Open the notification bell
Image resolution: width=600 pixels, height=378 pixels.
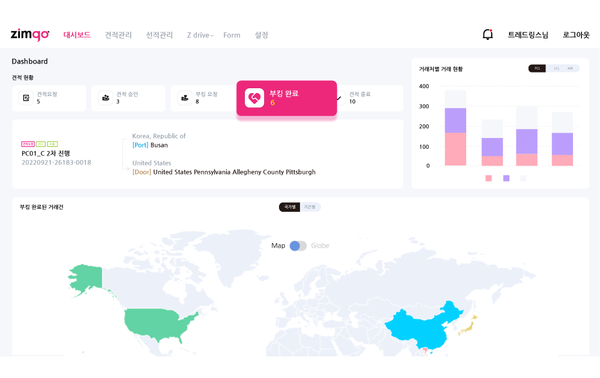click(x=487, y=34)
